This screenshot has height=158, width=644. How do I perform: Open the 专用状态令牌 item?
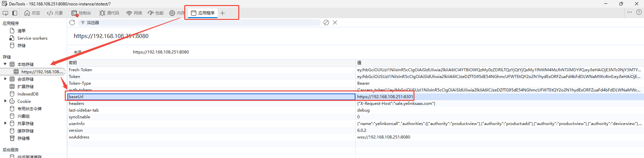(x=30, y=109)
